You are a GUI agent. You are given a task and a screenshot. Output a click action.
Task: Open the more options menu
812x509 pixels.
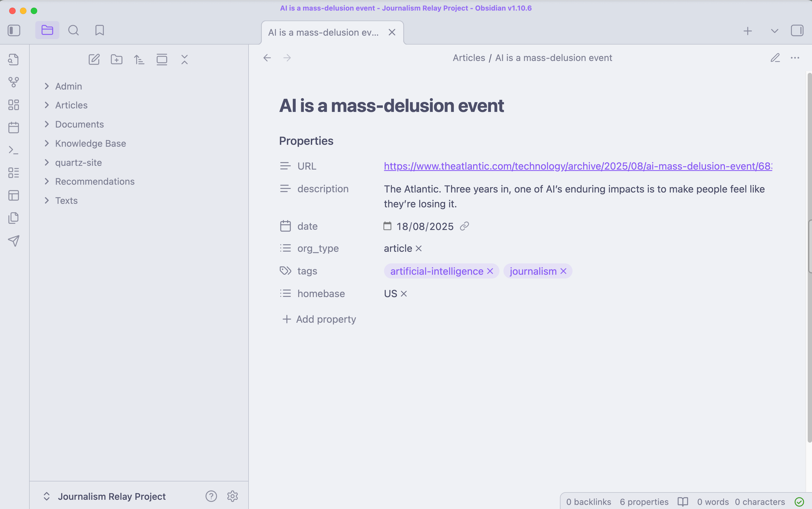point(795,58)
